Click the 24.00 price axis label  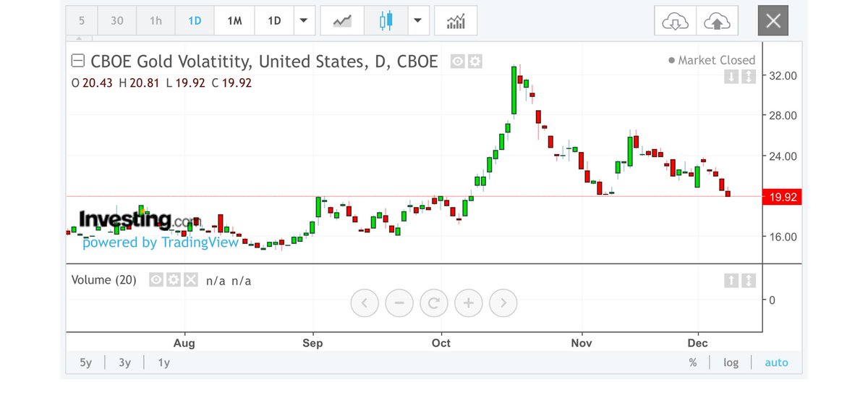(781, 156)
